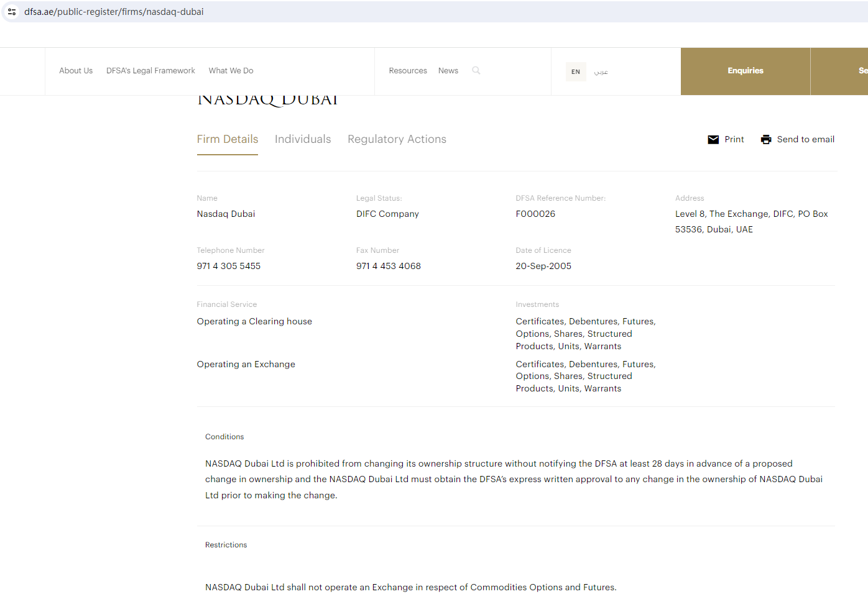
Task: Open the search magnifier icon beside News
Action: point(476,71)
